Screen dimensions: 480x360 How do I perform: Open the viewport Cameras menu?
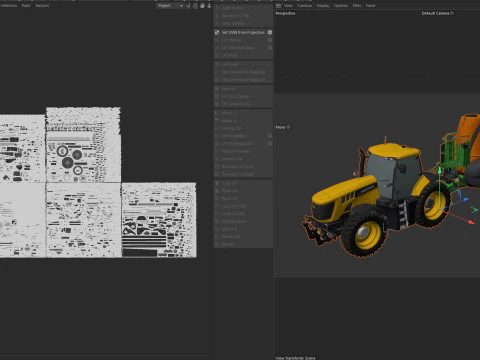click(x=305, y=6)
